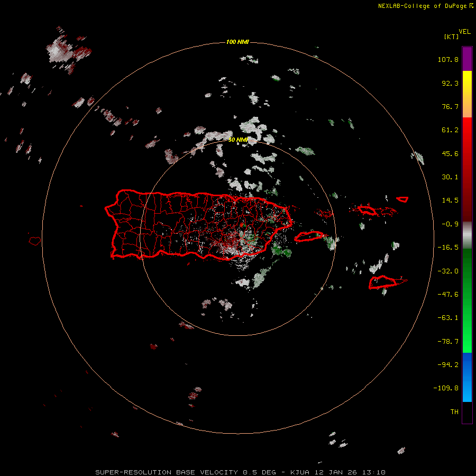Viewport: 476px width, 476px height.
Task: Click the 30.1 legend value
Action: click(x=450, y=177)
